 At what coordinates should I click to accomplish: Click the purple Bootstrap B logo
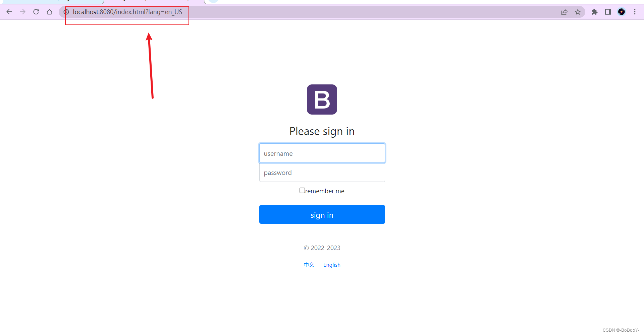(x=322, y=99)
